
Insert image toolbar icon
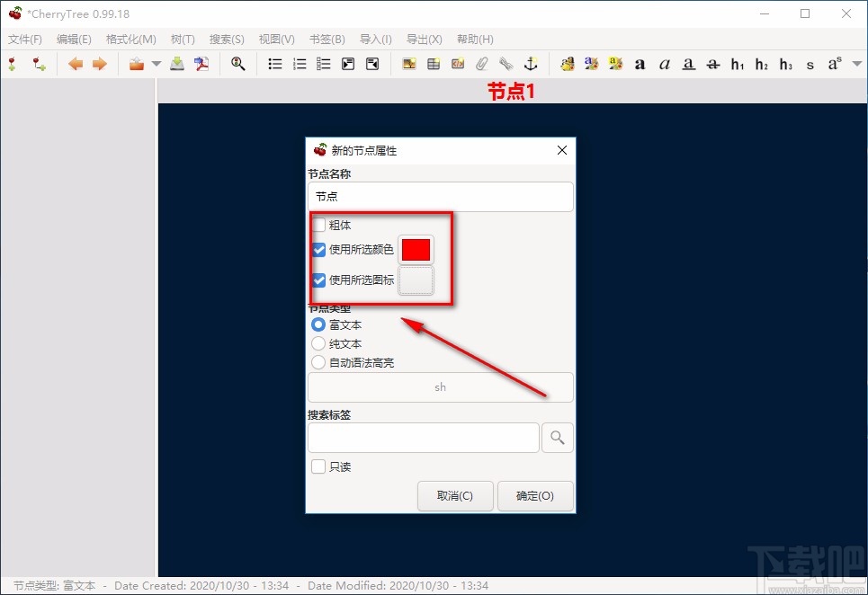click(x=409, y=64)
